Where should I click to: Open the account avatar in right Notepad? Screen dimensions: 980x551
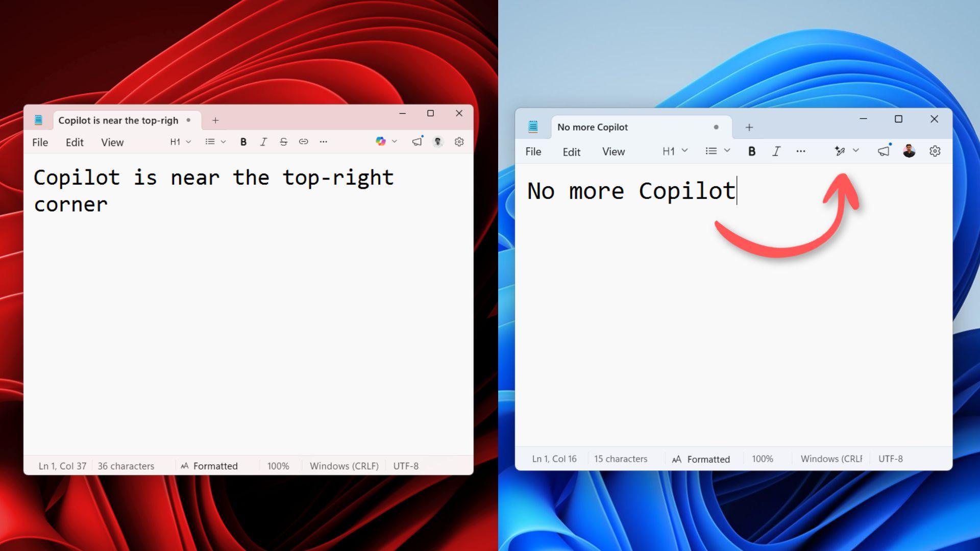pos(909,151)
